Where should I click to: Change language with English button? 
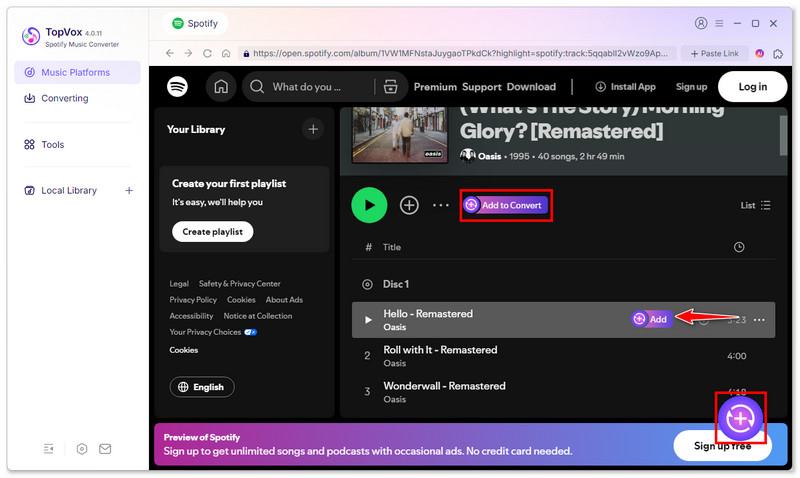202,387
